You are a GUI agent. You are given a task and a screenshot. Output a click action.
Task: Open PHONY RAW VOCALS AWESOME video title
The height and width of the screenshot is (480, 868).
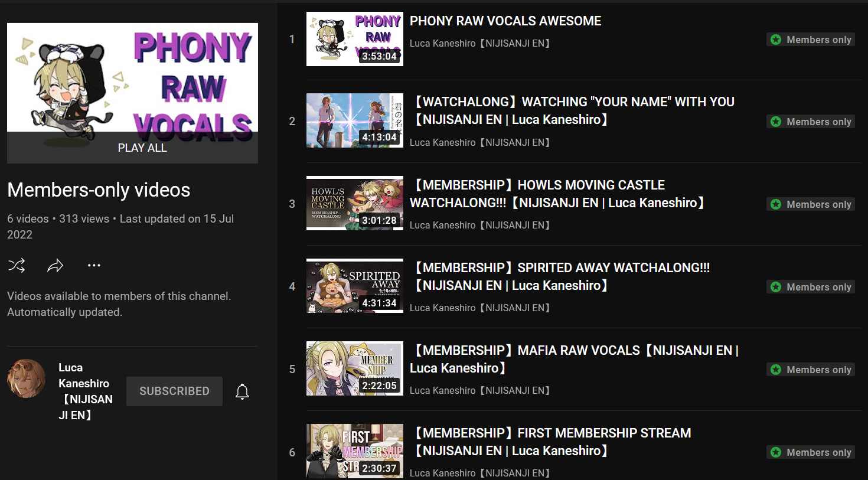point(505,21)
